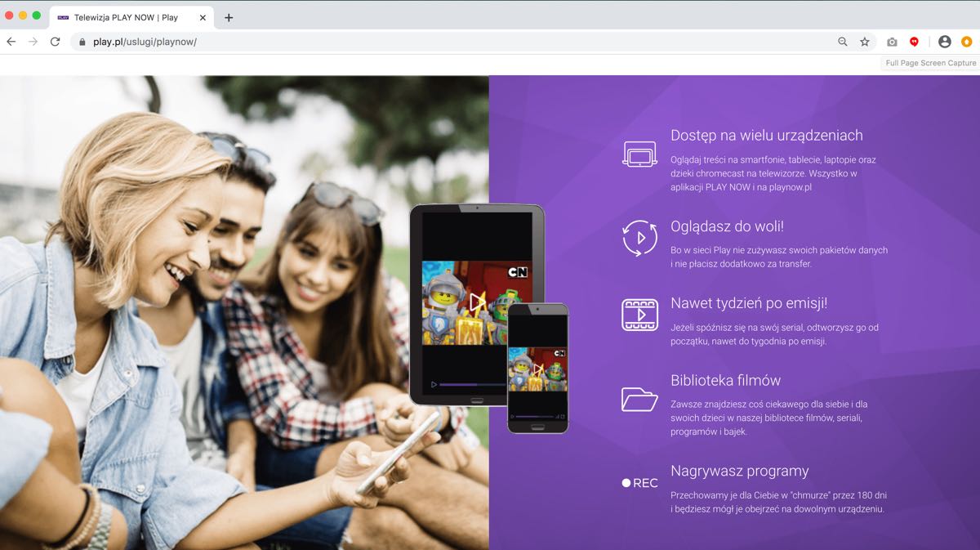Image resolution: width=980 pixels, height=550 pixels.
Task: Click heading "Biblioteka filmów"
Action: click(x=725, y=380)
